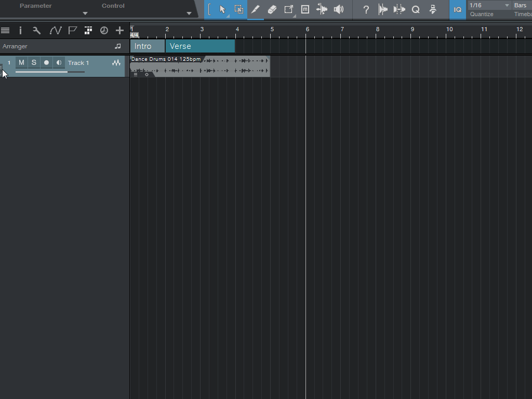This screenshot has width=532, height=399.
Task: Toggle the Arranger track grid icon
Action: point(88,31)
